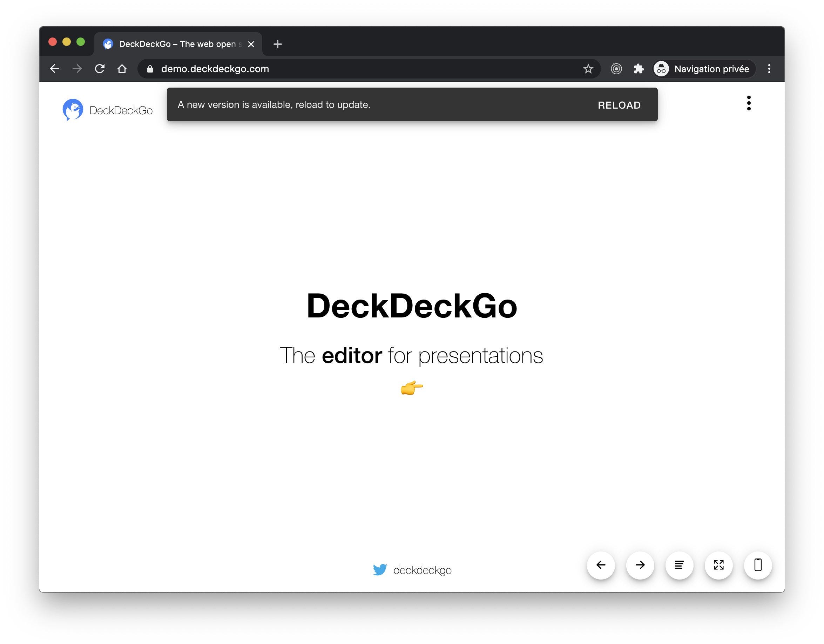Image resolution: width=824 pixels, height=644 pixels.
Task: Click the Twitter bird icon
Action: (380, 570)
